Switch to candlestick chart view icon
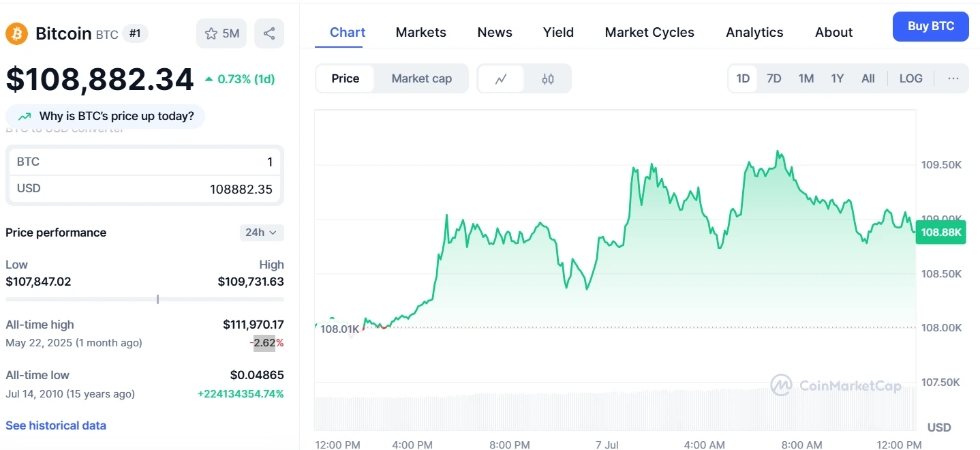This screenshot has width=980, height=450. point(548,78)
